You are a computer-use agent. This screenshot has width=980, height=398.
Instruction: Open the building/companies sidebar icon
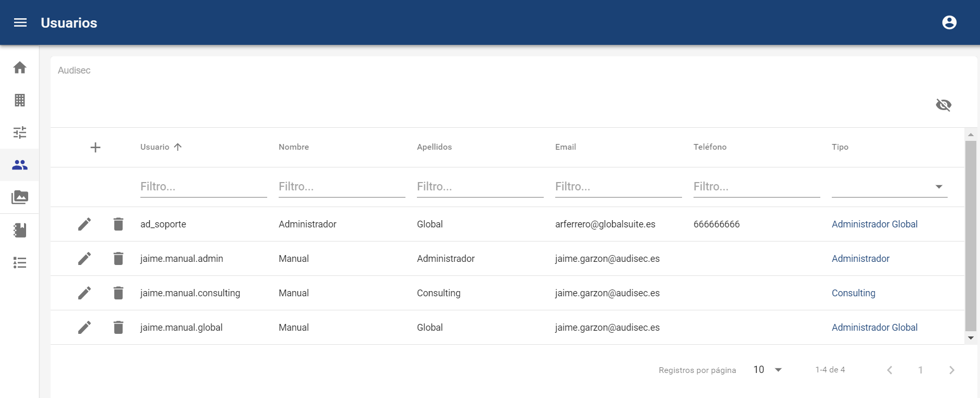[20, 100]
